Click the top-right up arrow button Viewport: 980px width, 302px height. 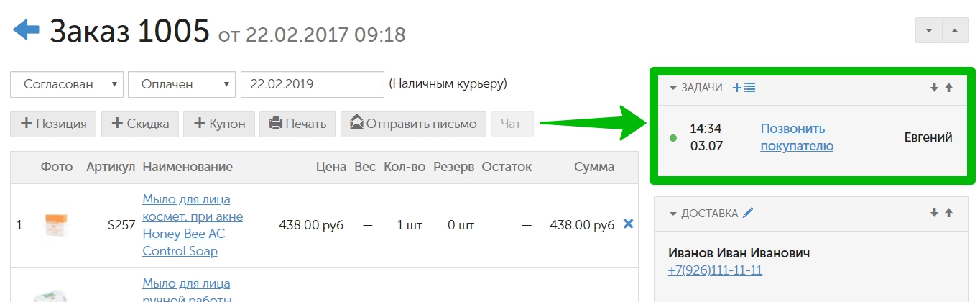coord(954,30)
